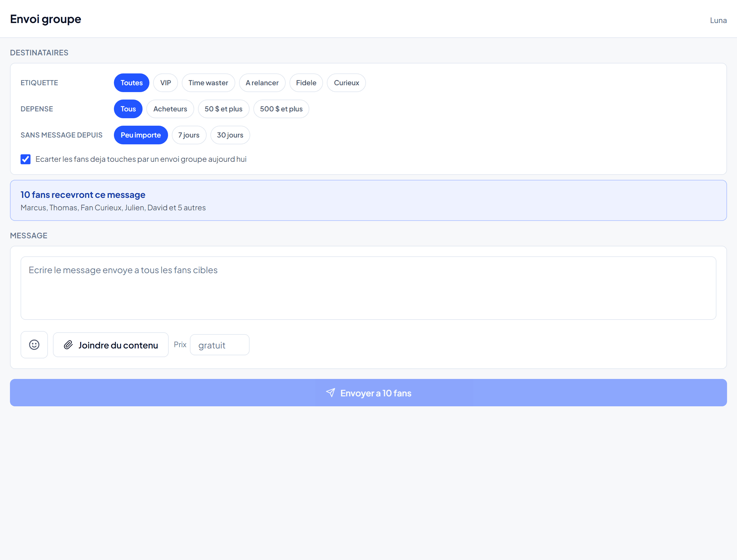This screenshot has width=737, height=560.
Task: Click the Envoi groupe page title
Action: (x=45, y=19)
